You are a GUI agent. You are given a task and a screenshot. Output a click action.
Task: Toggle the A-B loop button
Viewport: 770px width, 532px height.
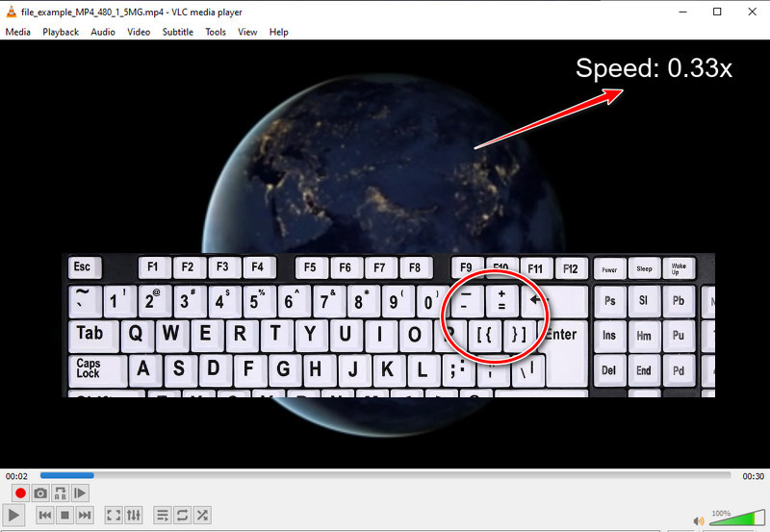click(x=61, y=493)
